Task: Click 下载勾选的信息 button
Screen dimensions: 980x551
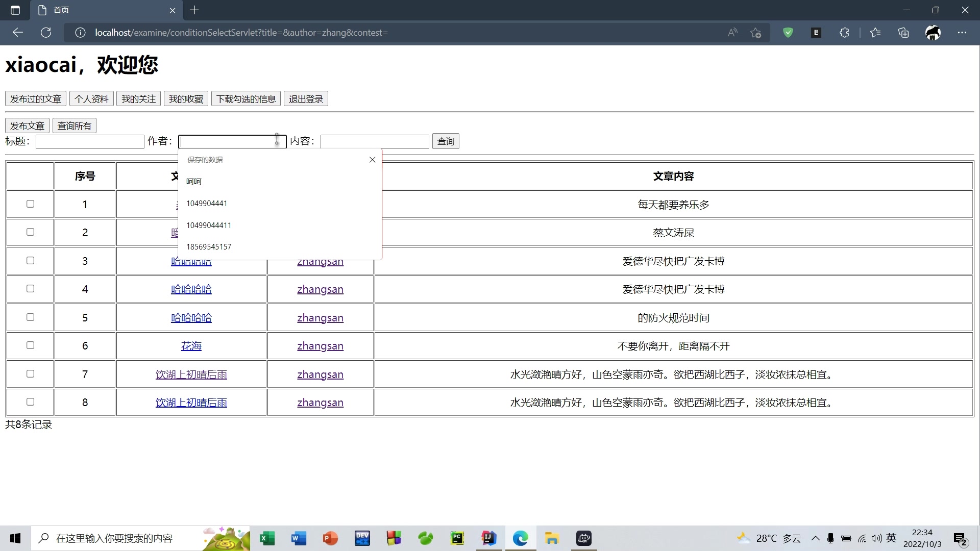Action: (246, 99)
